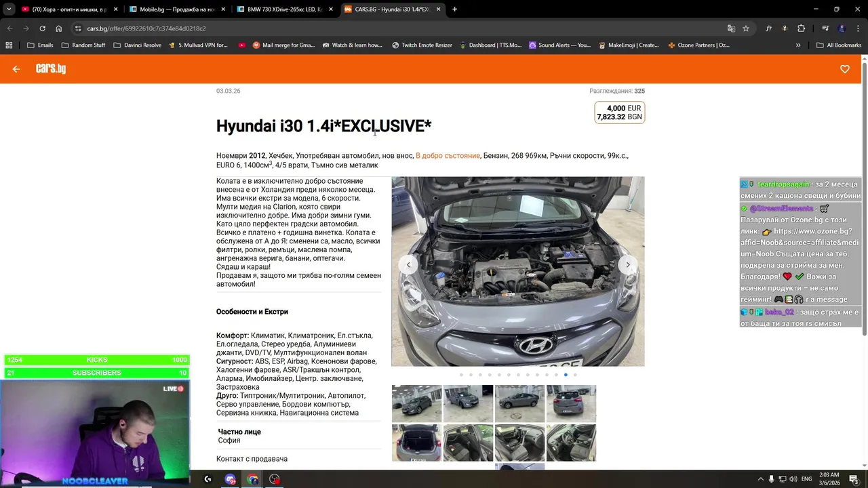The height and width of the screenshot is (488, 868).
Task: Click the microphone tray icon
Action: tap(771, 479)
